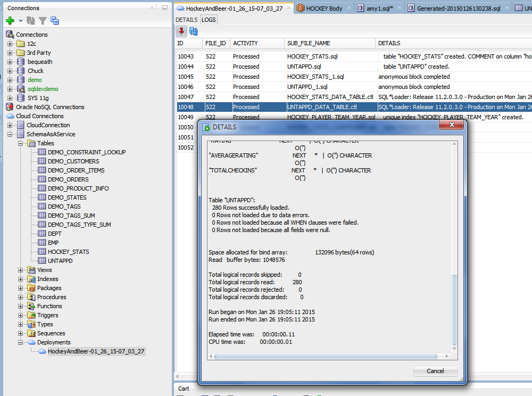Viewport: 532px width, 396px height.
Task: Expand the sqldevdemo connection
Action: [10, 89]
